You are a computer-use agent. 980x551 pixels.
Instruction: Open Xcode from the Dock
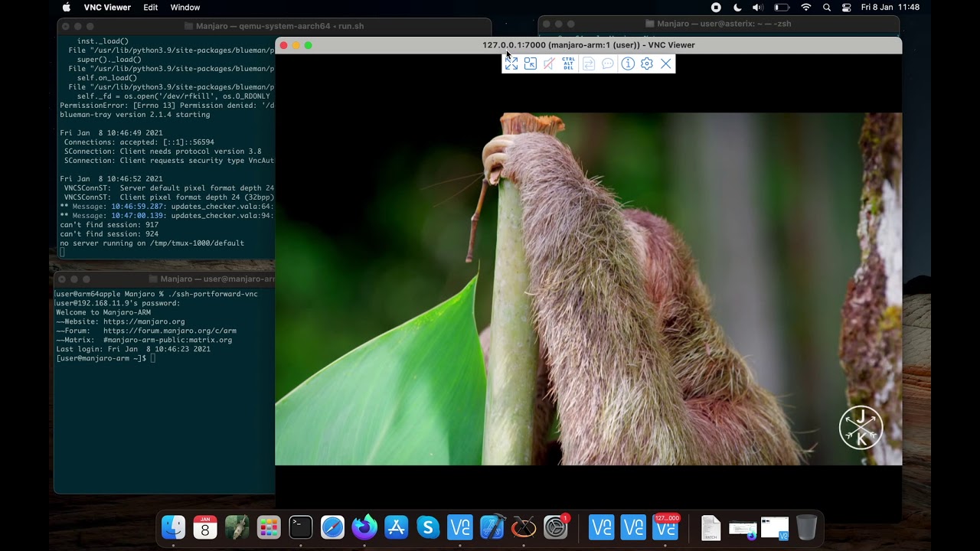(492, 527)
